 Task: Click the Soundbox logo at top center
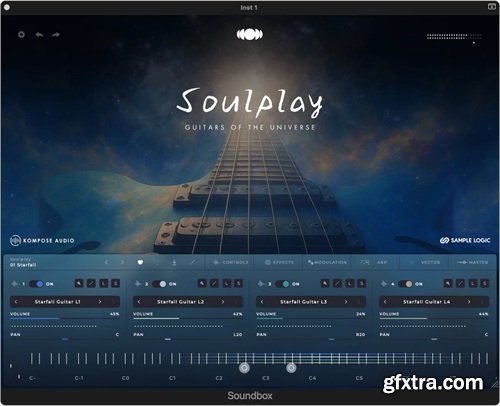250,34
